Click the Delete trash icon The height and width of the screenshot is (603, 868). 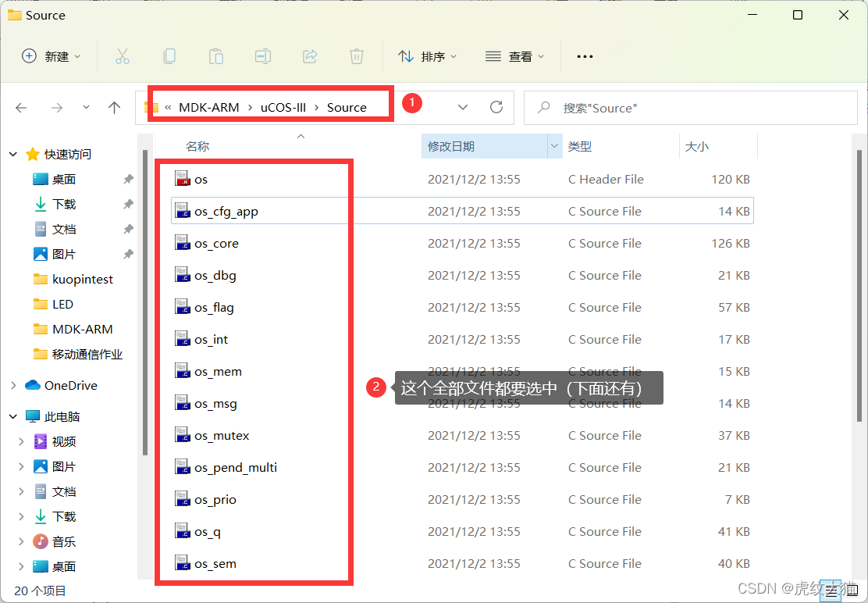click(357, 56)
